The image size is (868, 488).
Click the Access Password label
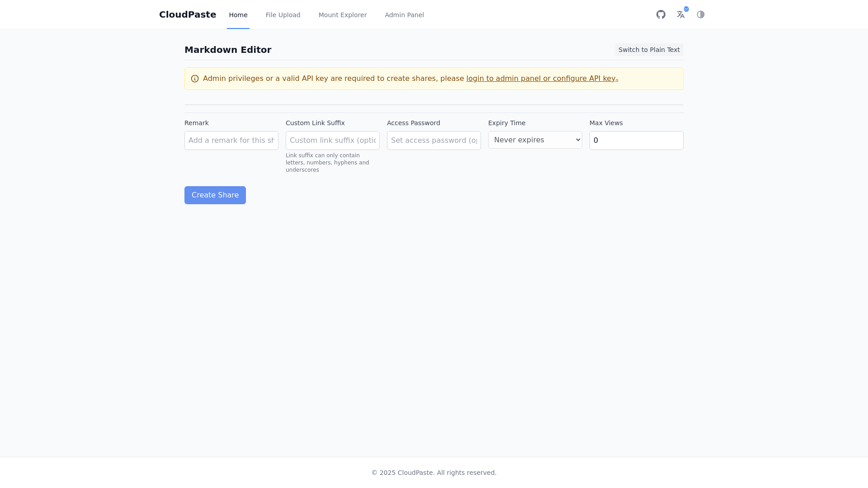(414, 123)
